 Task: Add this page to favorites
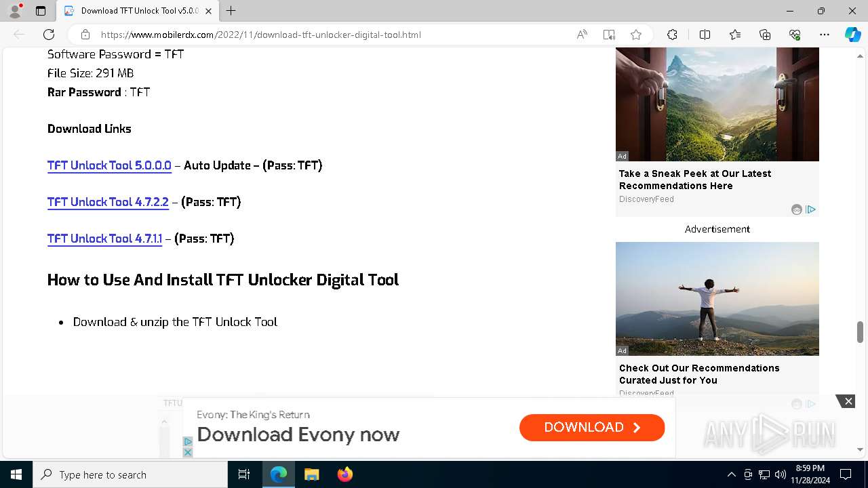[x=636, y=35]
